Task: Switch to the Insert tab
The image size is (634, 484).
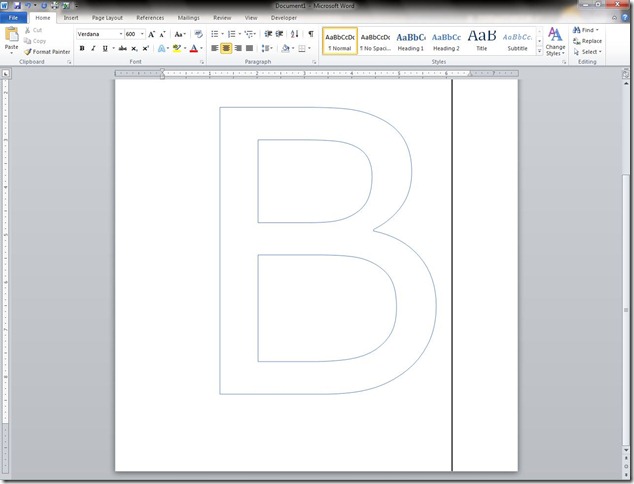Action: pos(71,18)
